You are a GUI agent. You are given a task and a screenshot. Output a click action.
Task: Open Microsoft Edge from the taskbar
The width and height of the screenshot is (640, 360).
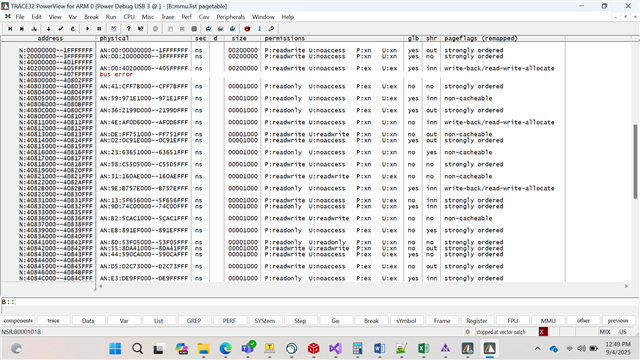point(225,349)
